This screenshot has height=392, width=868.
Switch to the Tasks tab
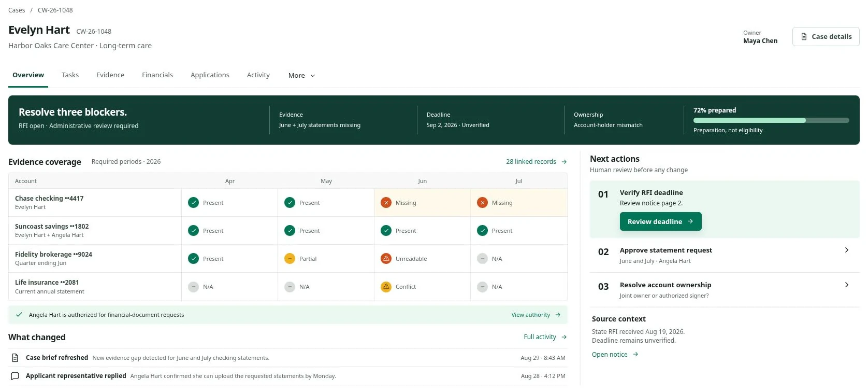pyautogui.click(x=70, y=75)
